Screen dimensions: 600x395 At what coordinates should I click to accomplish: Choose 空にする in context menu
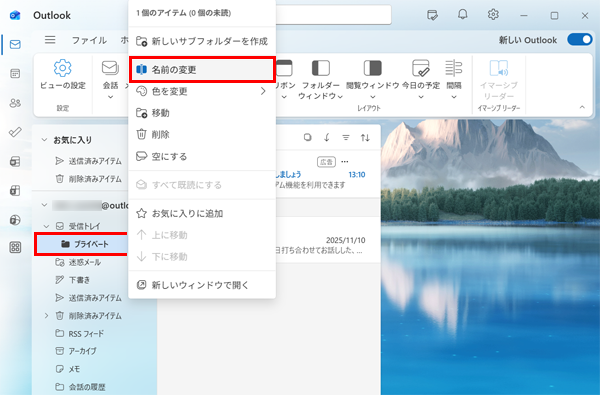click(202, 156)
